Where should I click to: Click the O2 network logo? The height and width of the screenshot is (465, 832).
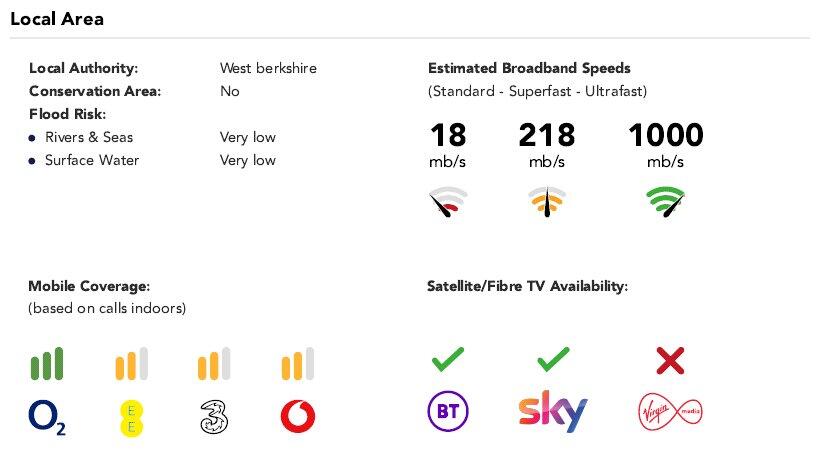[47, 416]
